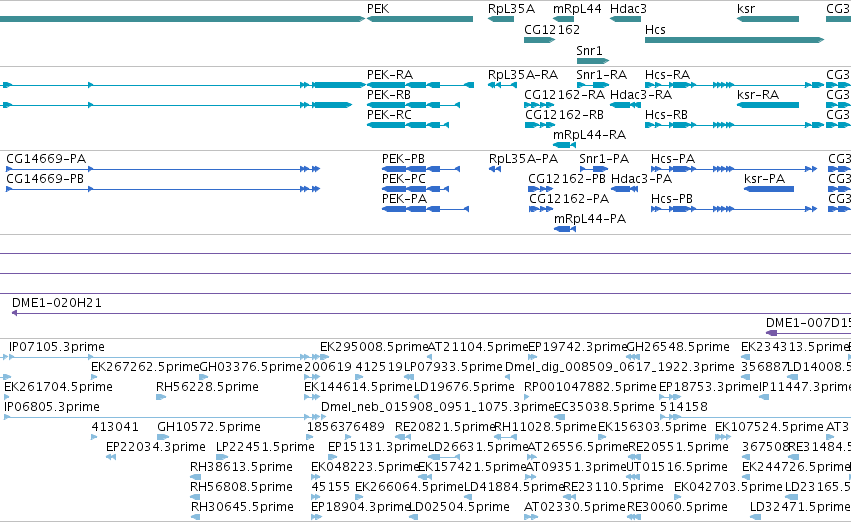Select the Snr1-PA protein label
The width and height of the screenshot is (851, 522).
coord(604,158)
